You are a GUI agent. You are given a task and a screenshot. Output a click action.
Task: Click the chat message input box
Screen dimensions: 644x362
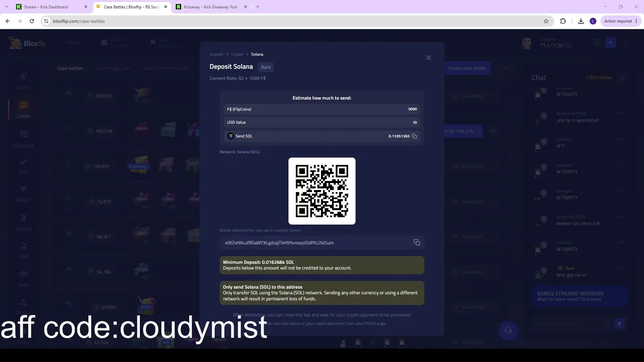click(x=569, y=324)
